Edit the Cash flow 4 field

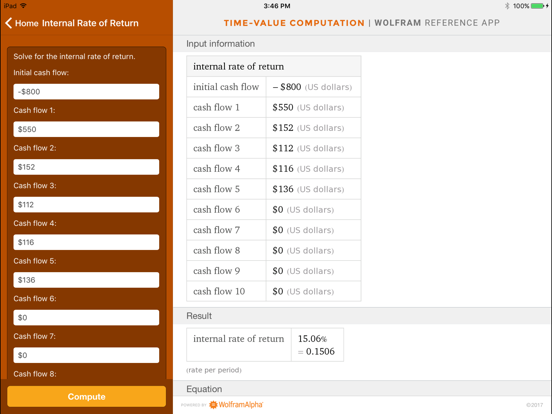point(86,242)
